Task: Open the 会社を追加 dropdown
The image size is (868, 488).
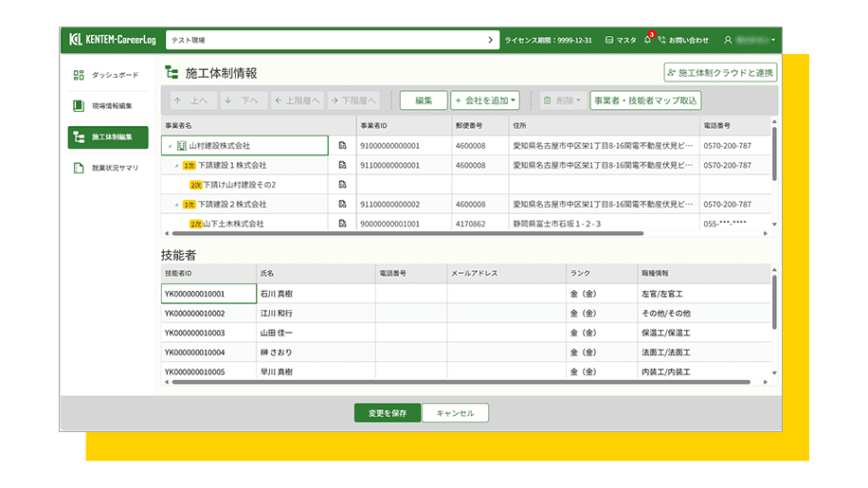Action: 485,100
